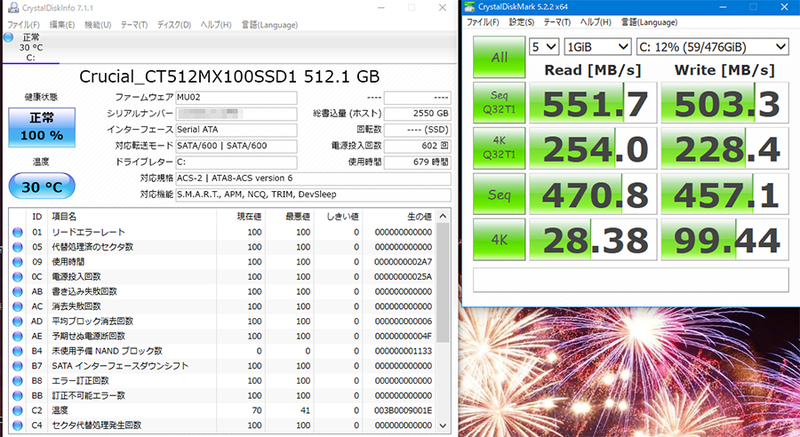Click the SMART list vertical scrollbar thumb

(443, 282)
